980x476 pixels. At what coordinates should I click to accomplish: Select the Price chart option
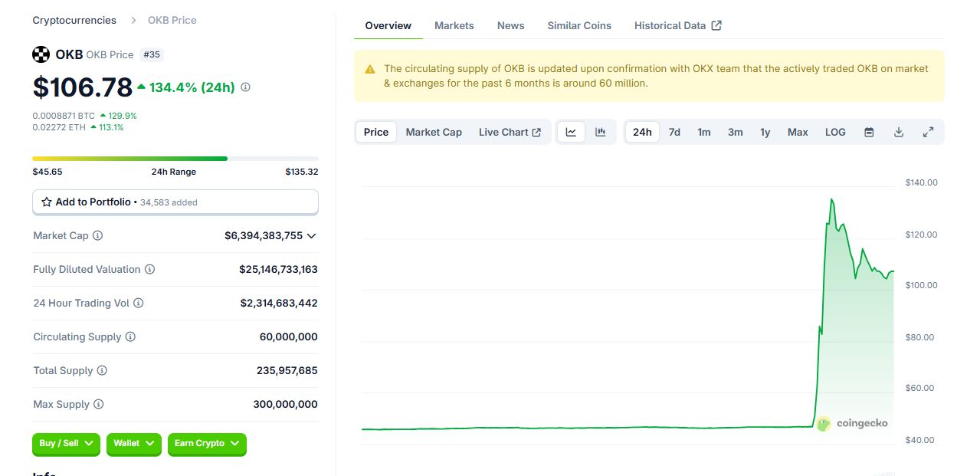(x=376, y=132)
